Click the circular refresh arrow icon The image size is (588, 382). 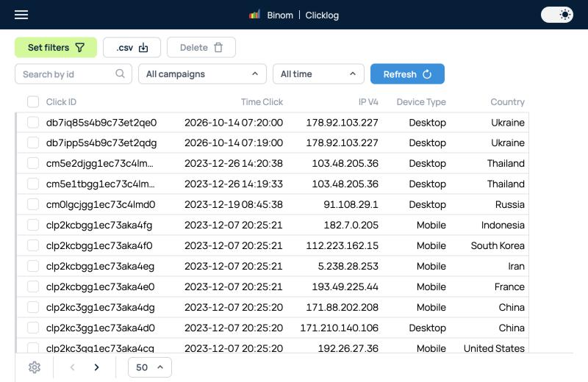[427, 74]
